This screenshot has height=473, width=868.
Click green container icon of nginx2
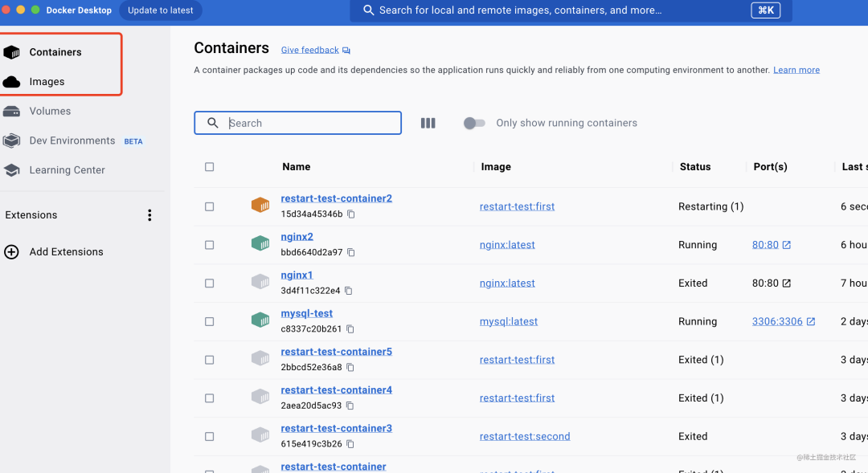[x=260, y=243]
